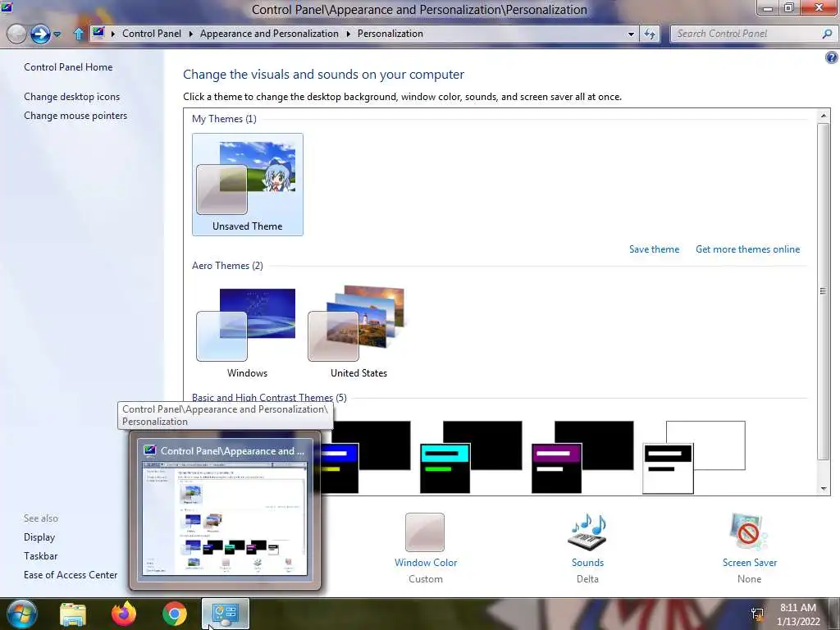This screenshot has width=840, height=630.
Task: Click the Control Panel taskbar preview thumbnail
Action: coord(225,510)
